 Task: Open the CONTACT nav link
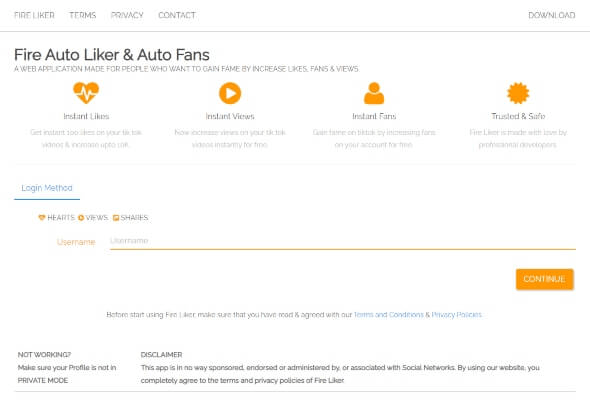coord(177,15)
